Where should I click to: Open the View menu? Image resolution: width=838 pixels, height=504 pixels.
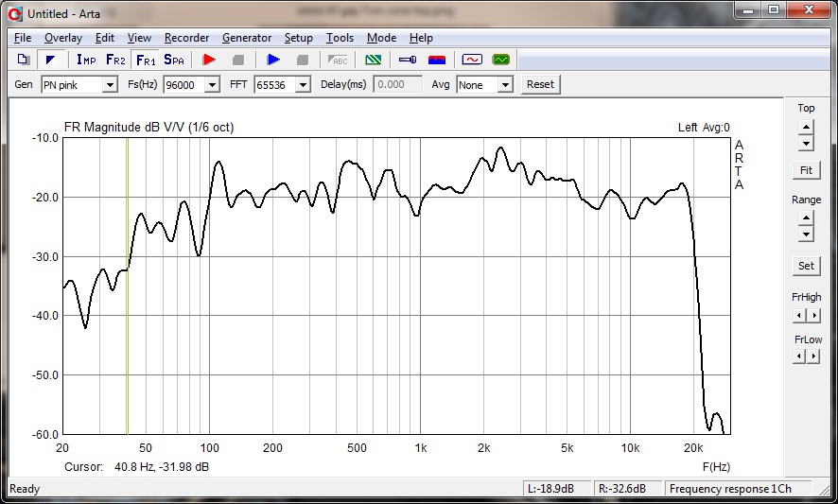click(139, 38)
